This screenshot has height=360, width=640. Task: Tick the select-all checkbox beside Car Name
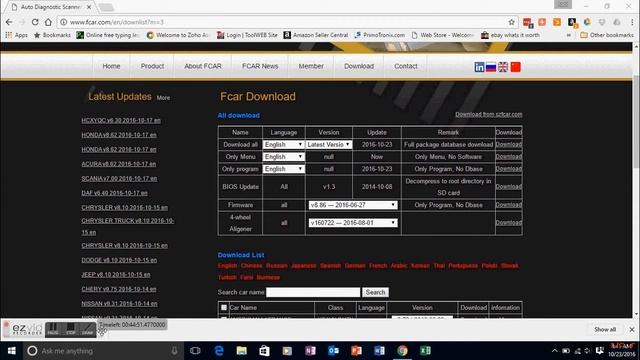click(224, 307)
